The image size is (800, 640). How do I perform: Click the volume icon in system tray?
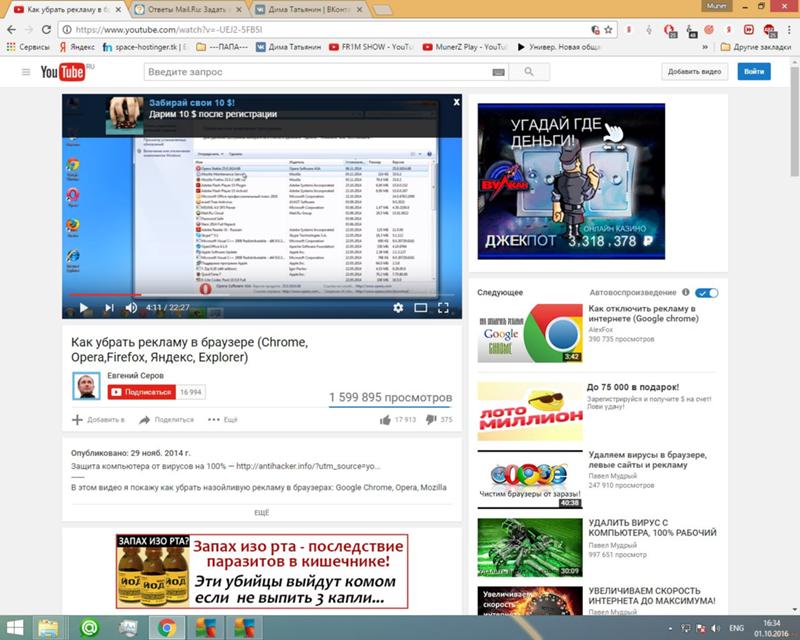click(716, 628)
